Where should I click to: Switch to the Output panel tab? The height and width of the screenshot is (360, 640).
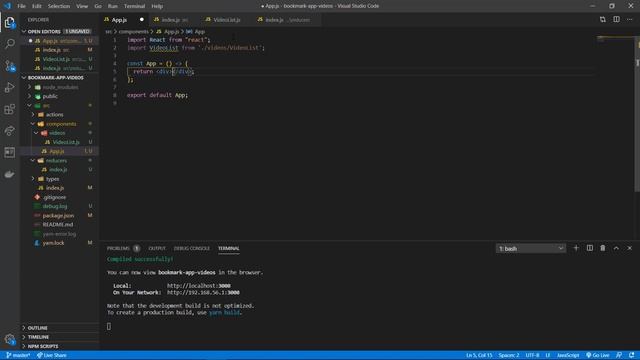pyautogui.click(x=157, y=248)
